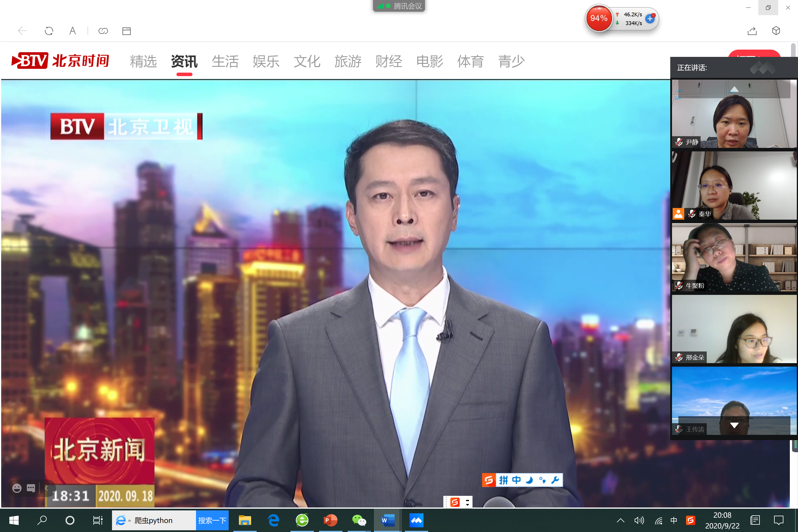Click the 搜索一下 search button
The height and width of the screenshot is (532, 798).
pyautogui.click(x=212, y=520)
